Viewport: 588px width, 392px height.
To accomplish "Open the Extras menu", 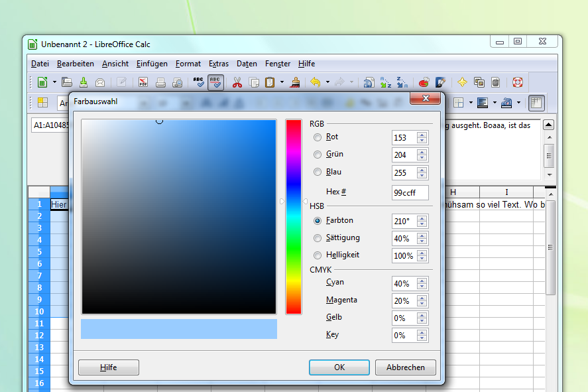I will (219, 64).
